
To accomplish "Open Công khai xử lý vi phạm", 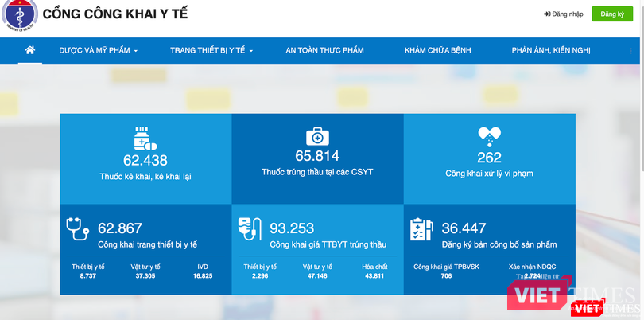I will click(489, 174).
